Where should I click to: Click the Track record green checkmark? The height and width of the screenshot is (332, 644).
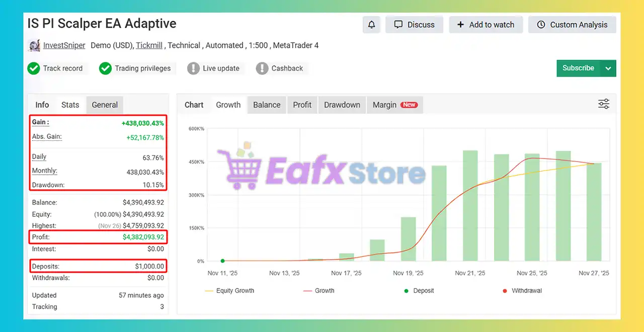coord(34,68)
